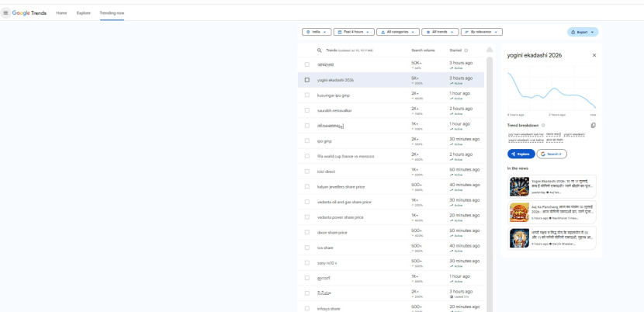Open the first Yogini Ekadashi 2026 news card

[x=552, y=186]
